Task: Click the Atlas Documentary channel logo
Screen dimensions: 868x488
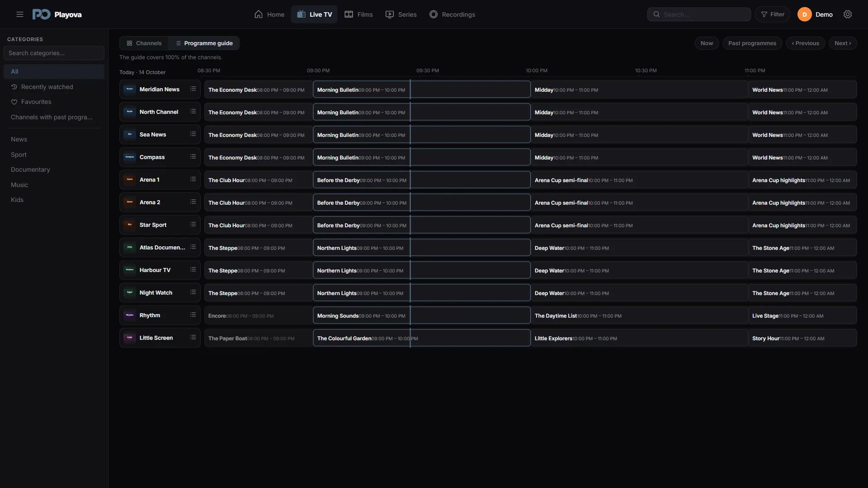Action: 130,247
